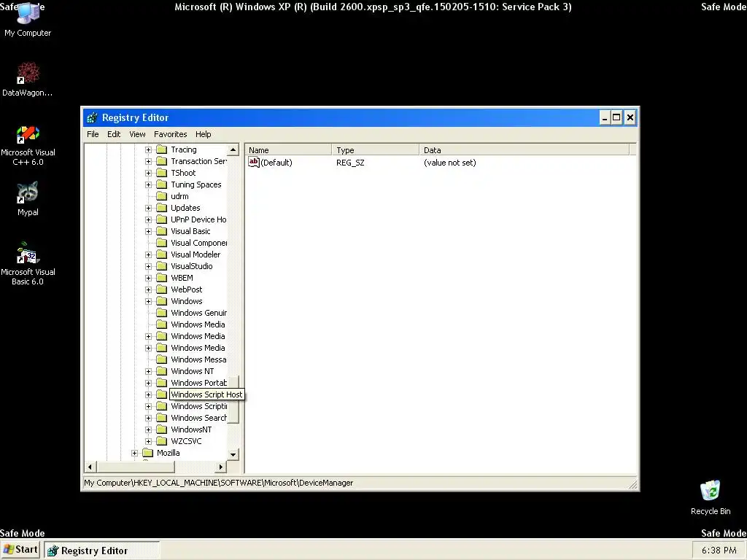Sort values by the Data column
Screen dimensions: 747x560
click(x=524, y=150)
